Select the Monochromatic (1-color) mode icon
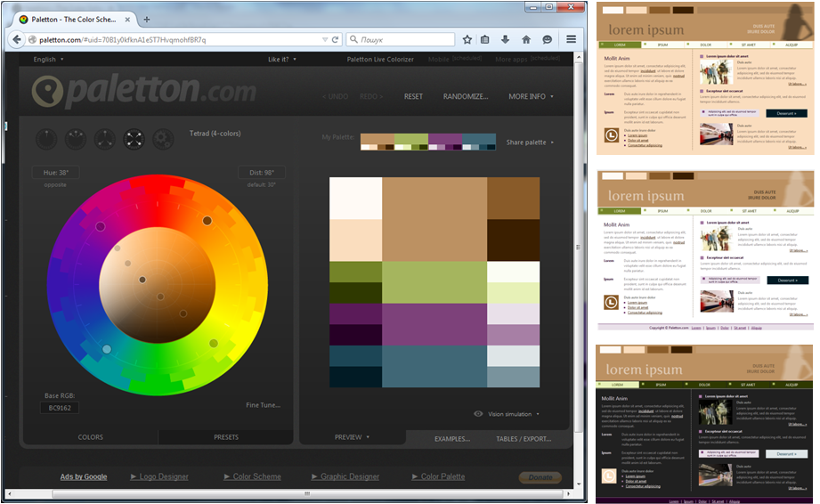Screen dimensions: 820x504 click(46, 139)
